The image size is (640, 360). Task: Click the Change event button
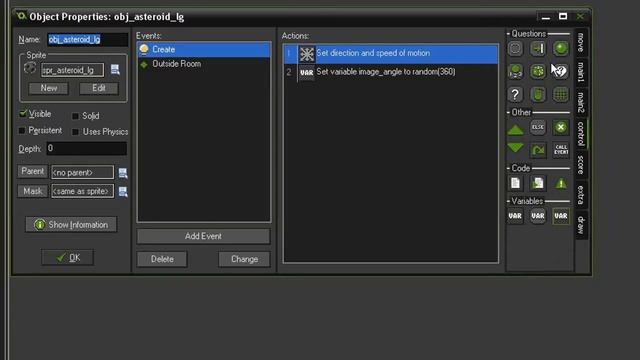[x=244, y=259]
